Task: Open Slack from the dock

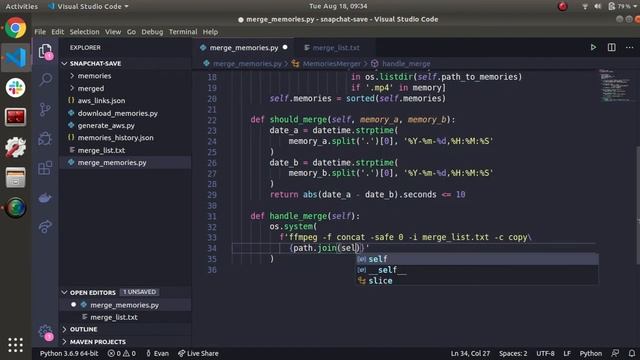Action: pyautogui.click(x=16, y=87)
